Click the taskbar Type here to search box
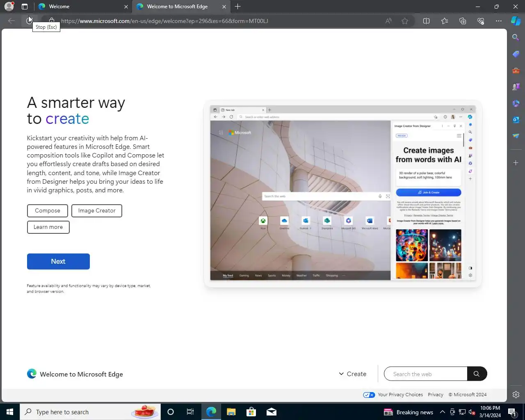 click(90, 412)
